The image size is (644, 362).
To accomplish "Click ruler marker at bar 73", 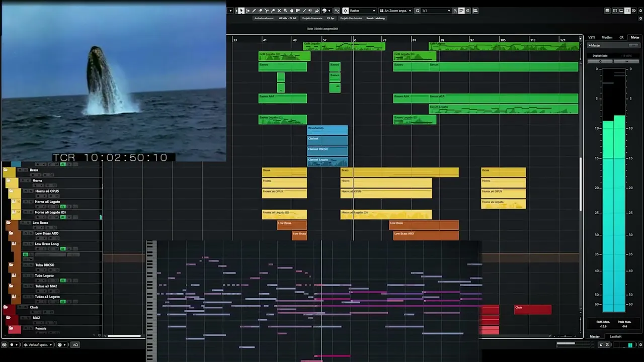I will [x=384, y=40].
